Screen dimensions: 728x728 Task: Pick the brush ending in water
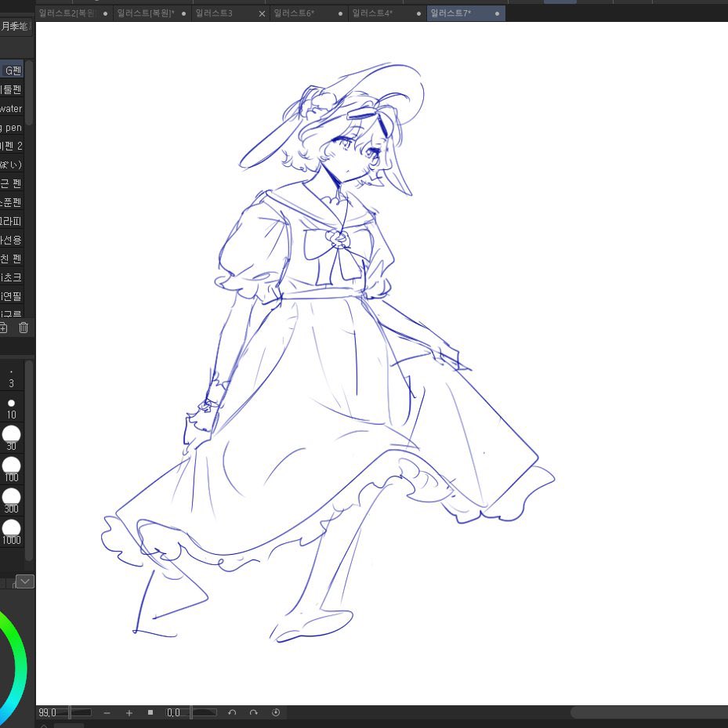tap(12, 108)
